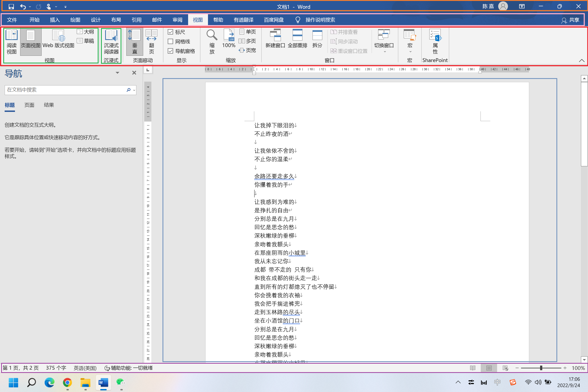Viewport: 588px width, 392px height.
Task: Expand Customize Quick Access Toolbar arrow
Action: click(65, 7)
